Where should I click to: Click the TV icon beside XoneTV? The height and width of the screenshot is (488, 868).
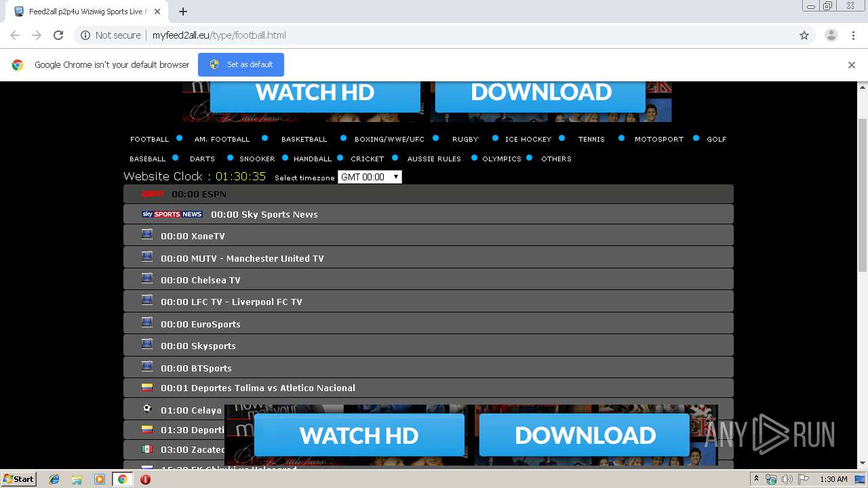(x=147, y=235)
